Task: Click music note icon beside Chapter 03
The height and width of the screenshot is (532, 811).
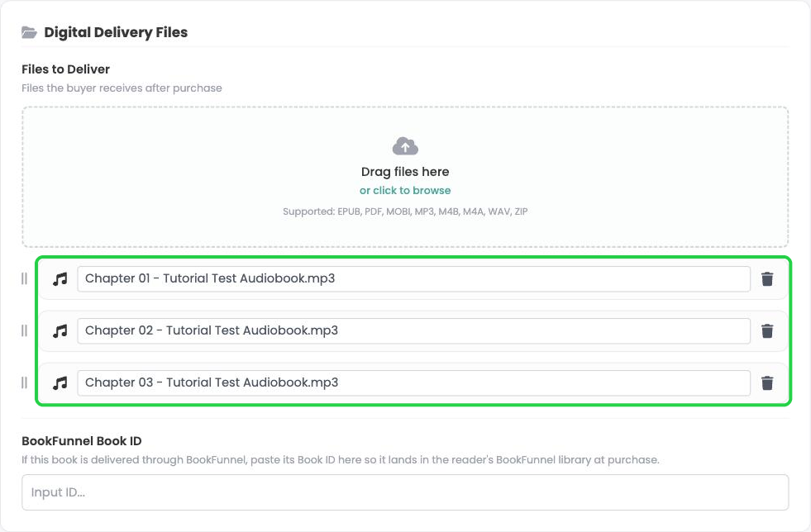Action: point(60,383)
